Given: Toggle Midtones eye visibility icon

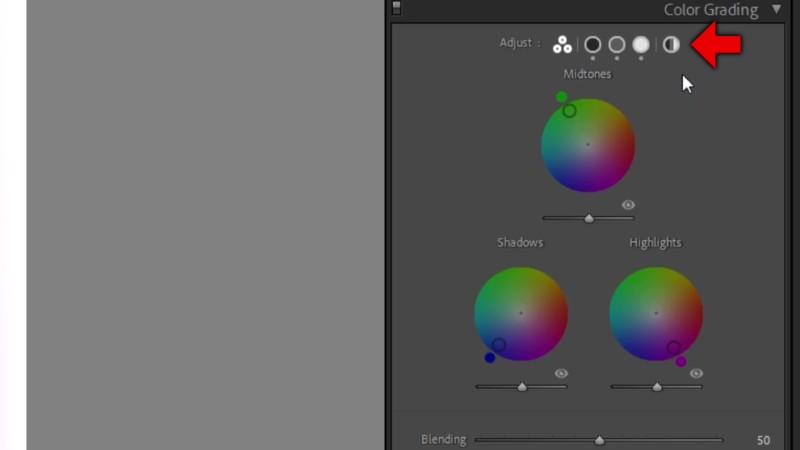Looking at the screenshot, I should coord(628,205).
